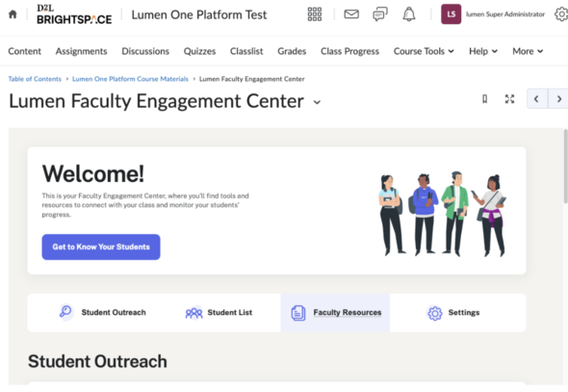568x392 pixels.
Task: Open the admin tools gear icon
Action: click(x=561, y=14)
